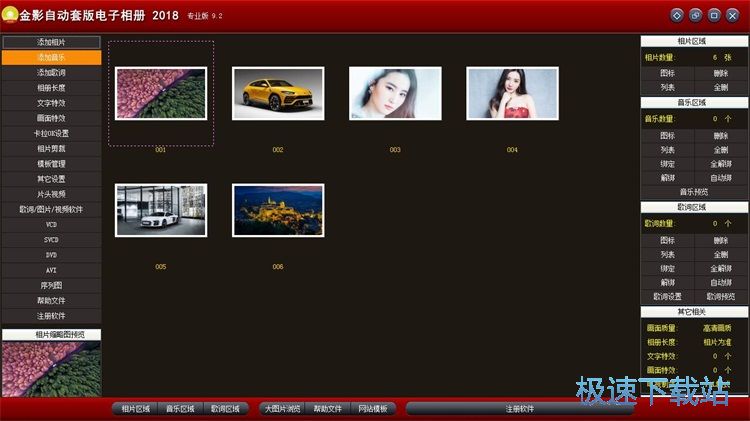Screen dimensions: 750x421
Task: Click 图标 under 歌词区域 panel
Action: click(x=667, y=240)
